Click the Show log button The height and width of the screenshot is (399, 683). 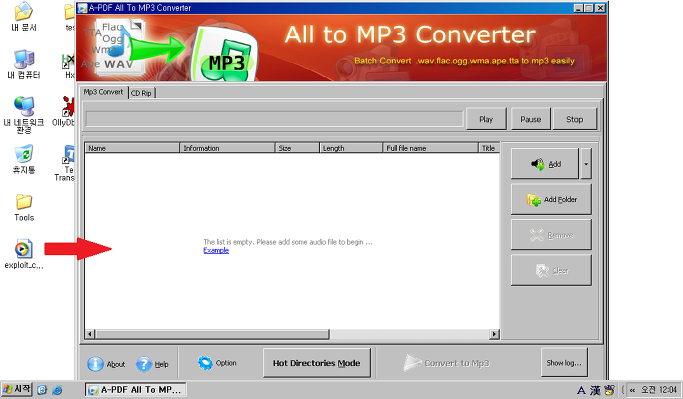coord(564,362)
